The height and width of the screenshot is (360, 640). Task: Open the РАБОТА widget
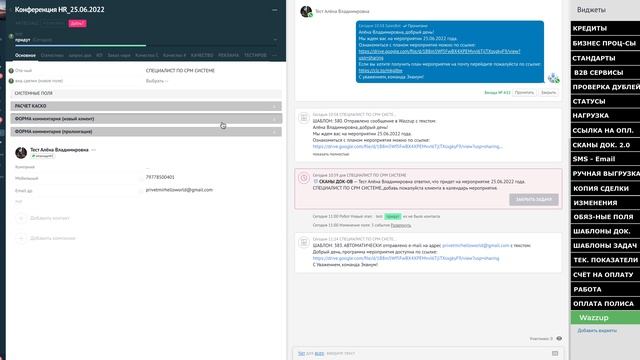(605, 289)
